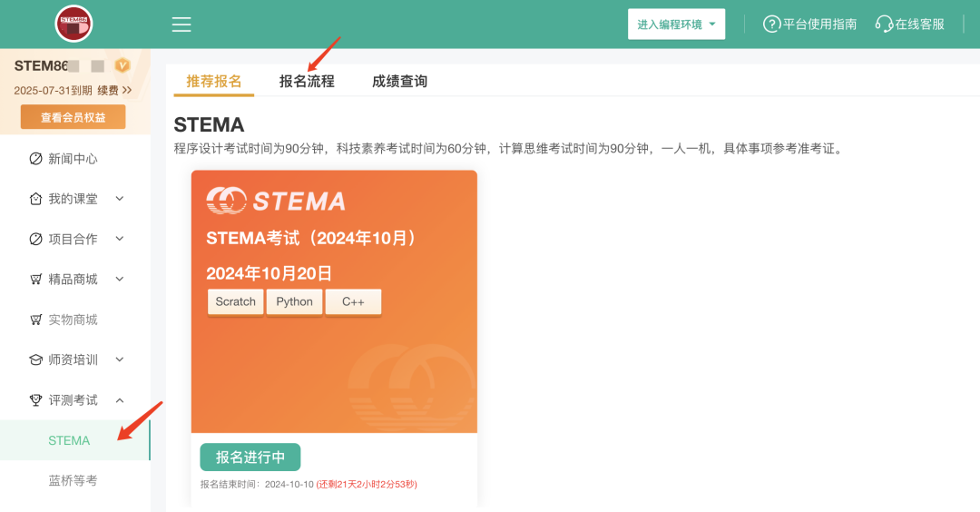Click the headset customer service icon
Viewport: 980px width, 512px height.
pos(884,25)
